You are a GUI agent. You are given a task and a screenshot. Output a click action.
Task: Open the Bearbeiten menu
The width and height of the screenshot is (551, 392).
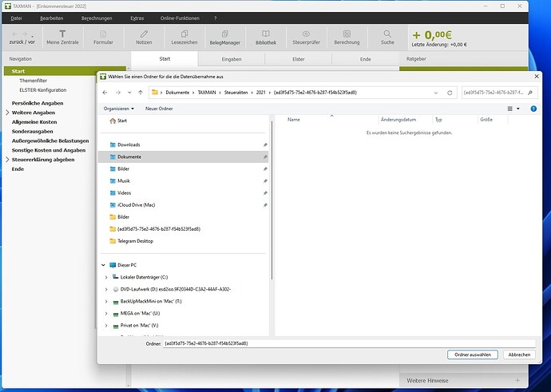(52, 18)
